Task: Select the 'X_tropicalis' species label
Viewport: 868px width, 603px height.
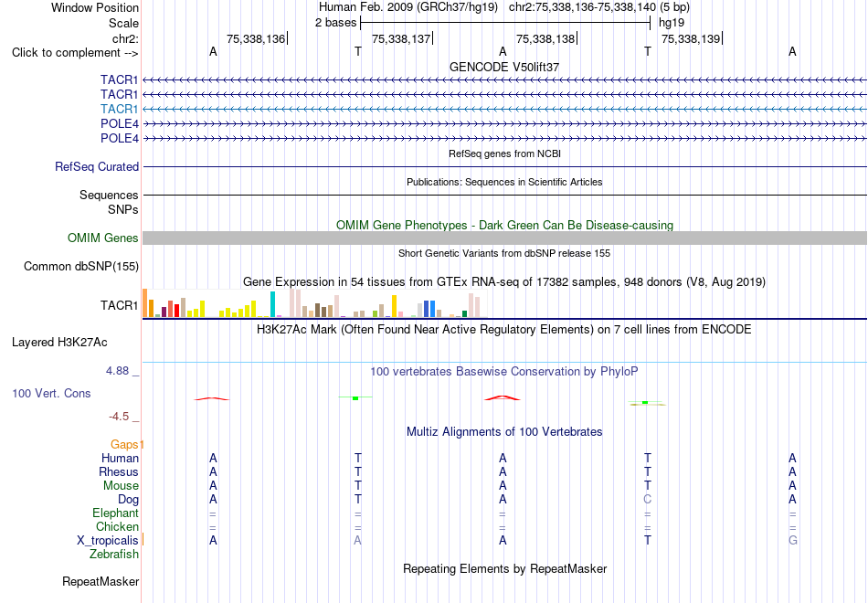Action: pyautogui.click(x=108, y=541)
